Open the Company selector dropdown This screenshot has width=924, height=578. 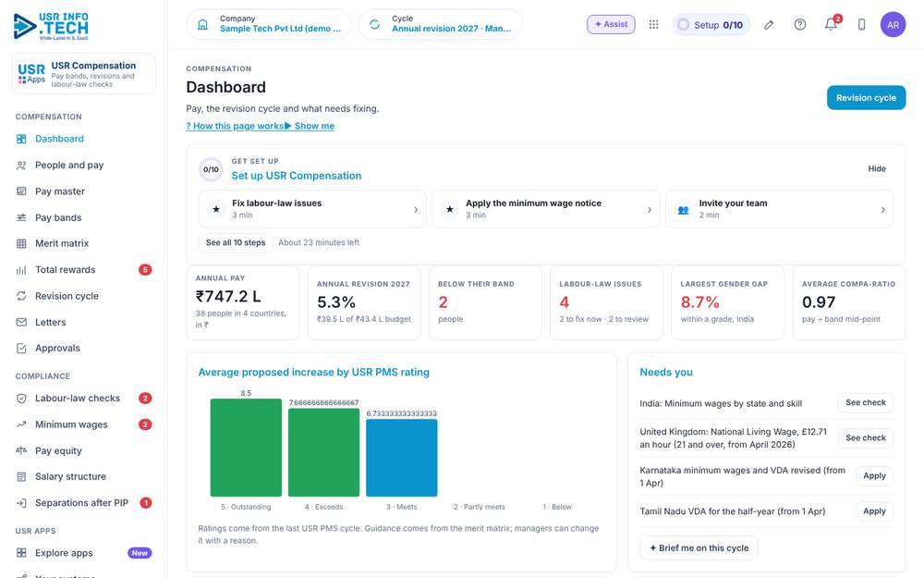click(x=269, y=24)
